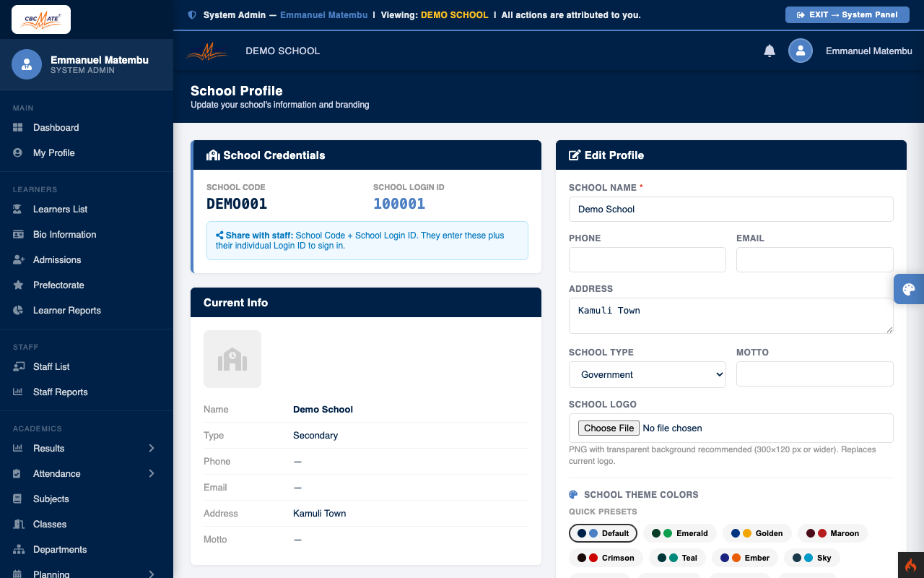Click DEMO SCHOOL title in header
Screen dimensions: 924x578
[282, 51]
